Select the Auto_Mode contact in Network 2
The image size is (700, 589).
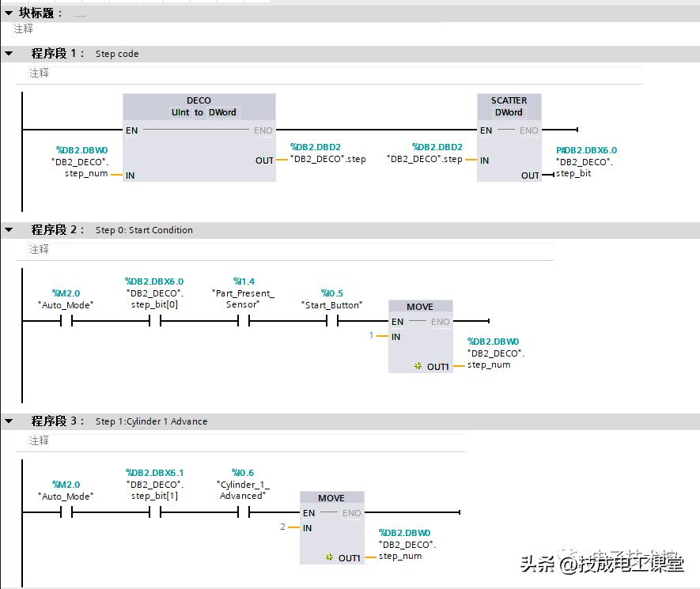coord(66,322)
